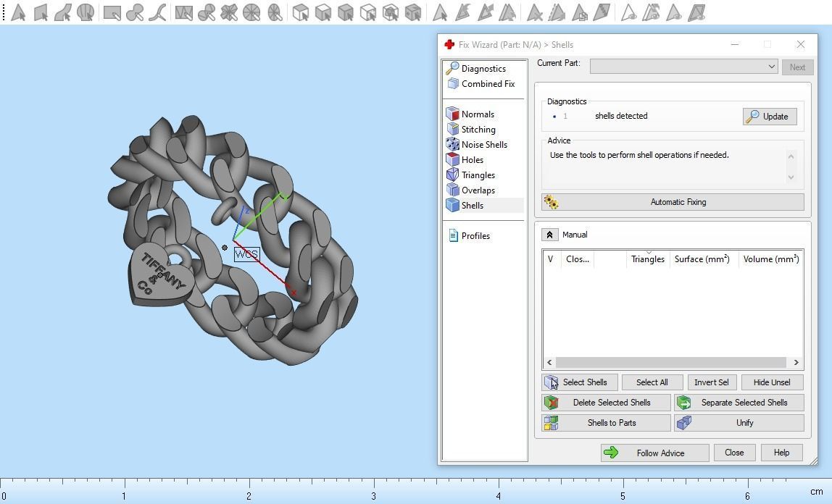Click the solid gray triangle with eye icon
Viewport: 832px width, 504px height.
[x=674, y=12]
